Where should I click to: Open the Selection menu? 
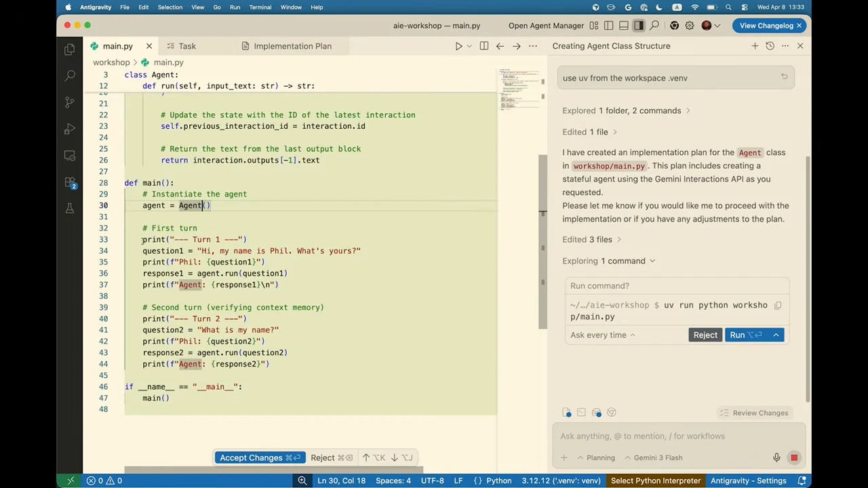pyautogui.click(x=170, y=7)
